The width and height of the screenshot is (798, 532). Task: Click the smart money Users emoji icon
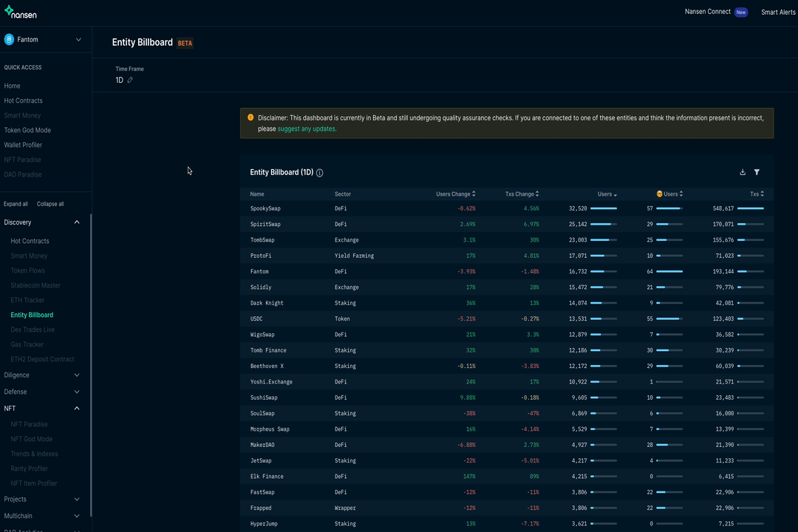point(660,194)
